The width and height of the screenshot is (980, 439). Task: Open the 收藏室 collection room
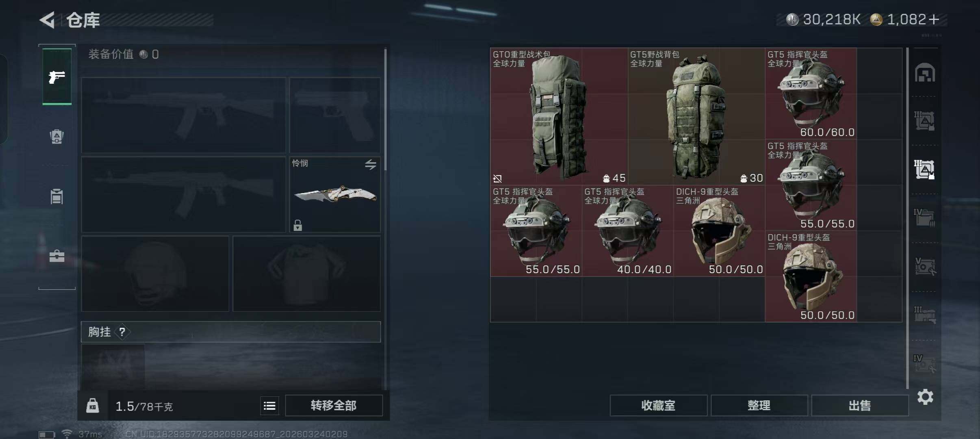658,405
